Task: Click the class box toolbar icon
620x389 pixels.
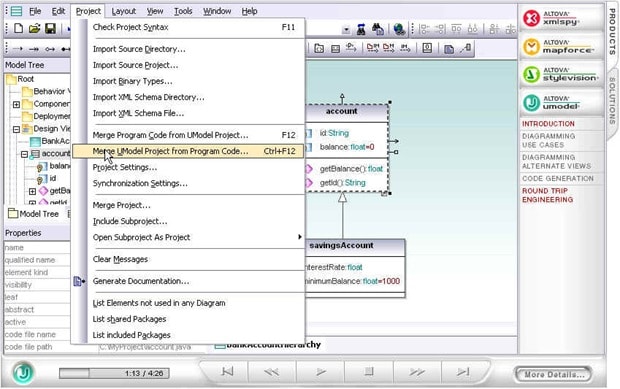Action: [335, 49]
